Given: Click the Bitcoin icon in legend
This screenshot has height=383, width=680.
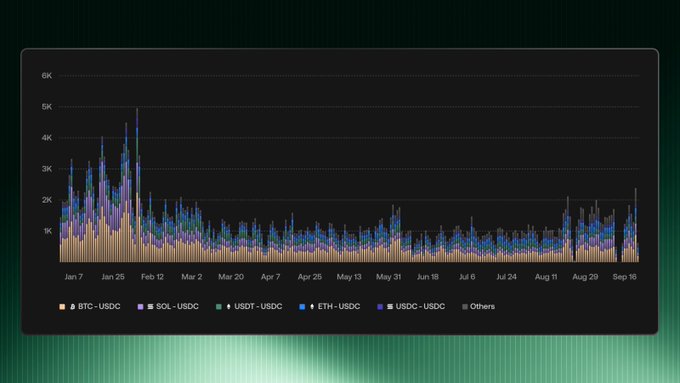Looking at the screenshot, I should pos(72,307).
